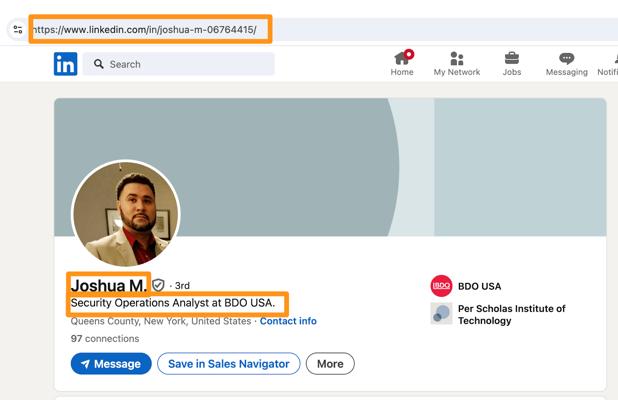Click the BDO USA company logo
618x400 pixels.
click(x=441, y=286)
